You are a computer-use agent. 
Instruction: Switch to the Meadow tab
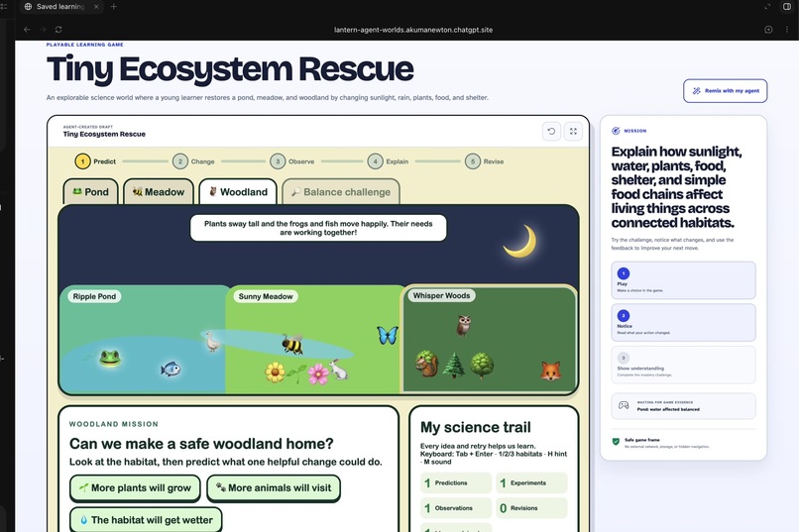tap(159, 192)
